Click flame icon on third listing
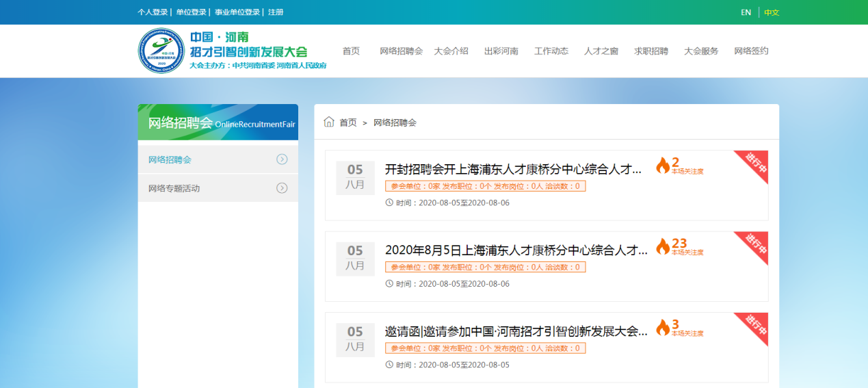Screen dimensions: 868x388 [x=662, y=328]
